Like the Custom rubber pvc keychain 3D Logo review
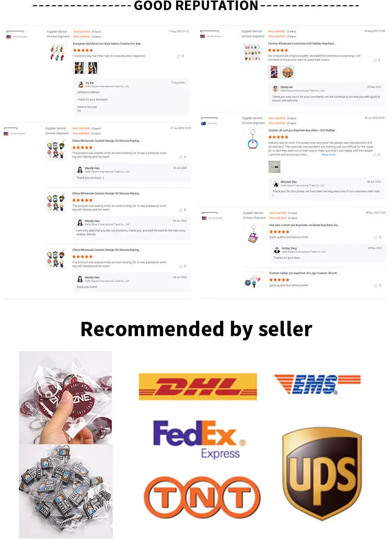Viewport: 392px width, 539px height. tap(376, 286)
